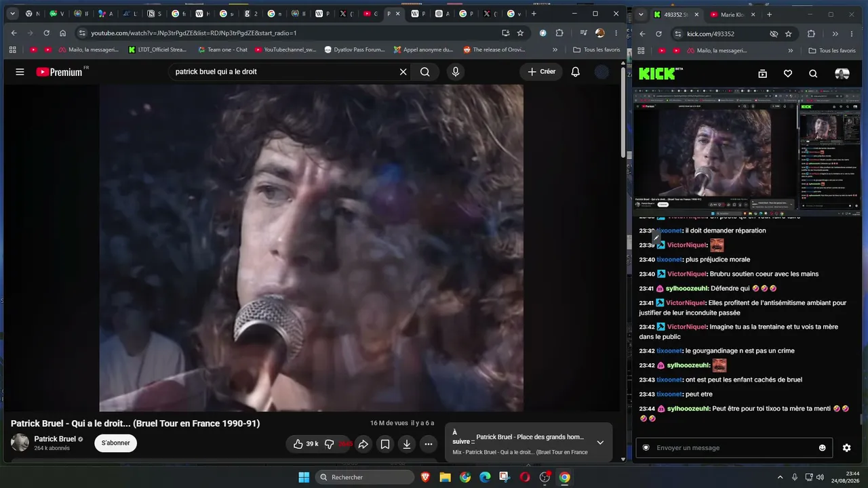
Task: Open the emoji picker in Kick chat
Action: [823, 447]
